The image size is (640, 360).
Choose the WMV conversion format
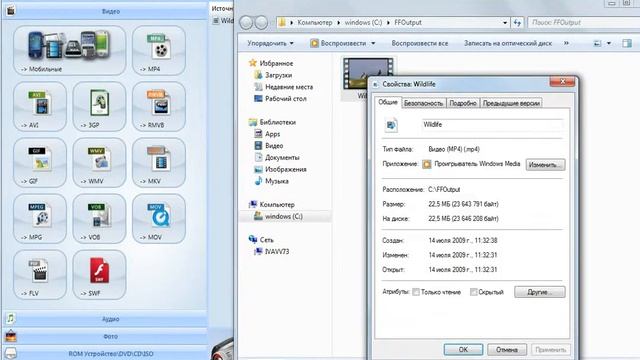coord(99,162)
